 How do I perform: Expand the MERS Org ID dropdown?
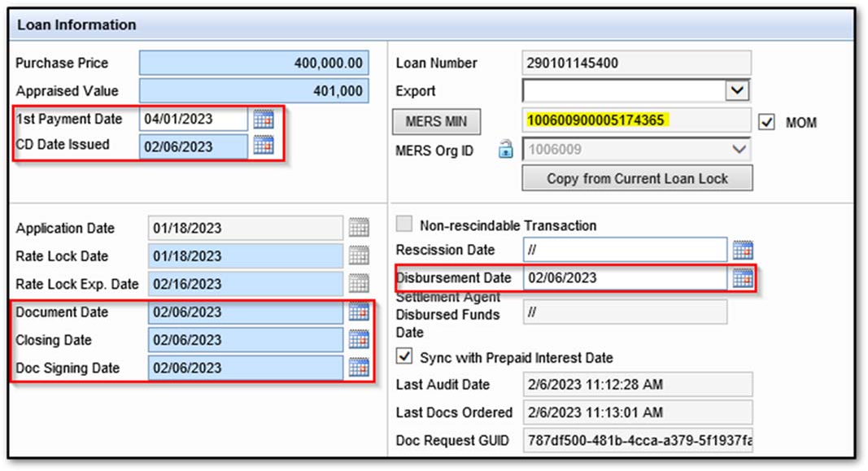tap(739, 150)
